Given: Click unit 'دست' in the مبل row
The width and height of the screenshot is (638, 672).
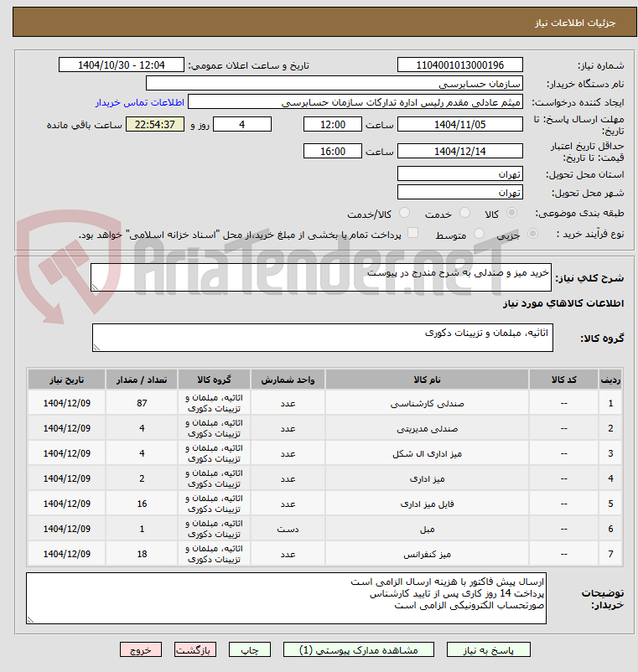Looking at the screenshot, I should (288, 530).
